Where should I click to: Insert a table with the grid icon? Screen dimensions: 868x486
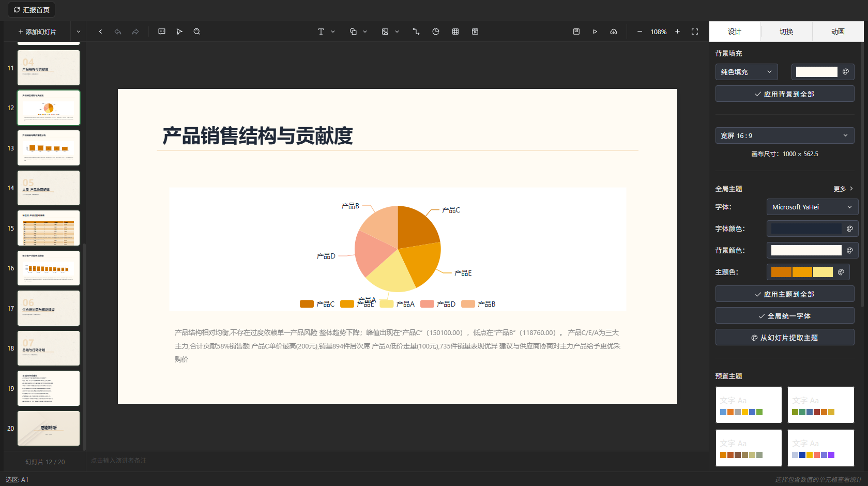pyautogui.click(x=455, y=32)
